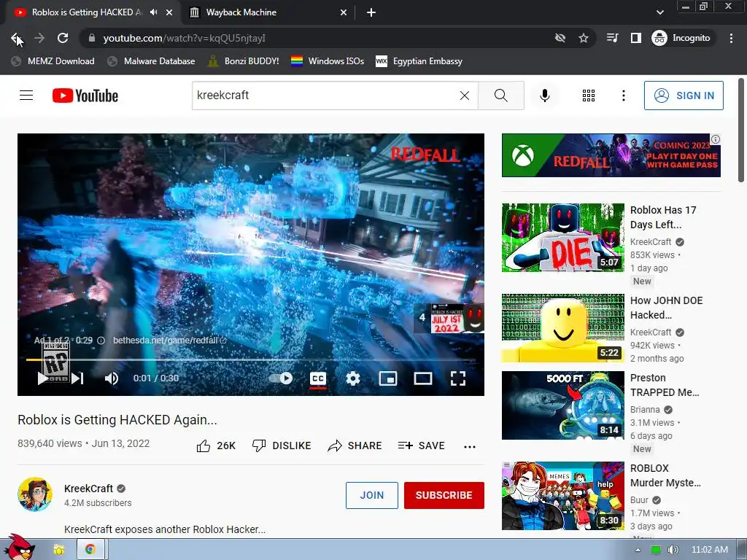Start voice search with microphone
Screen dimensions: 747x560
pyautogui.click(x=544, y=96)
